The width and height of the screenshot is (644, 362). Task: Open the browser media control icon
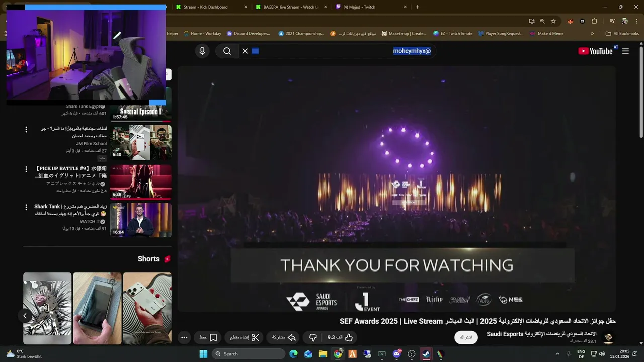coord(612,21)
